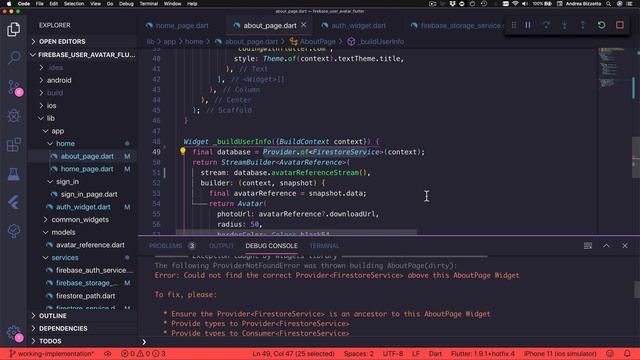Open the Extensions view
Screen dimensions: 640x360
(13, 144)
